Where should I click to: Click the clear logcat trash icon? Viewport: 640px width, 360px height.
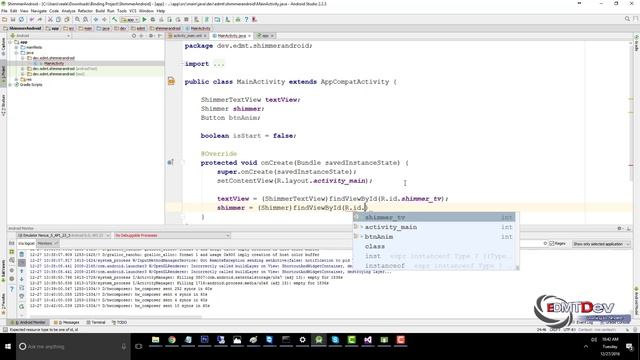point(22,254)
